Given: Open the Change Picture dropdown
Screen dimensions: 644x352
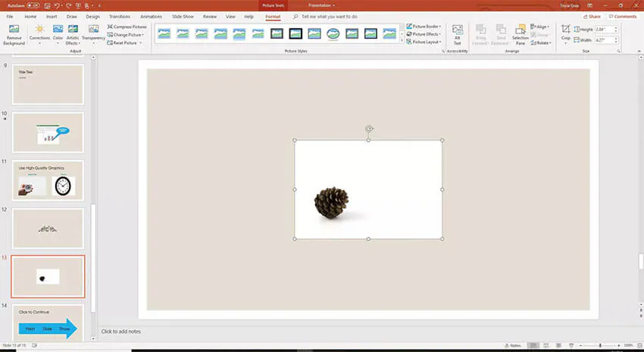Looking at the screenshot, I should pyautogui.click(x=126, y=35).
